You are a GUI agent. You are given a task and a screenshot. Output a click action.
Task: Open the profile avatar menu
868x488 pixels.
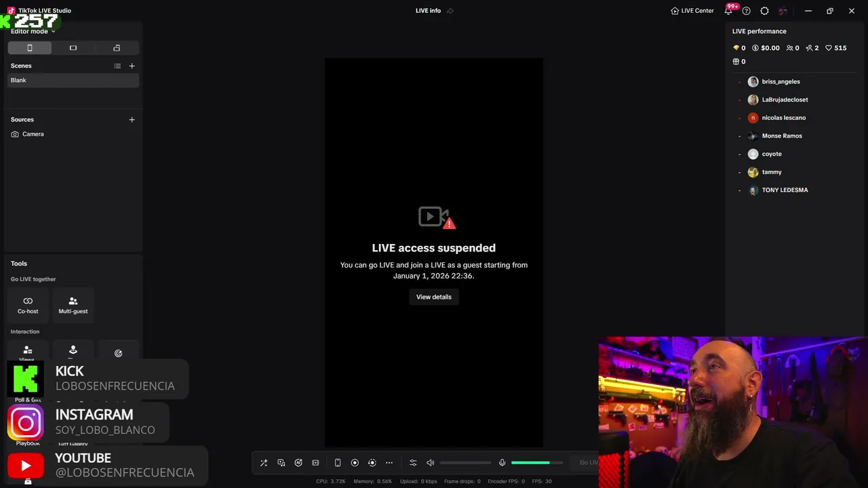click(783, 11)
